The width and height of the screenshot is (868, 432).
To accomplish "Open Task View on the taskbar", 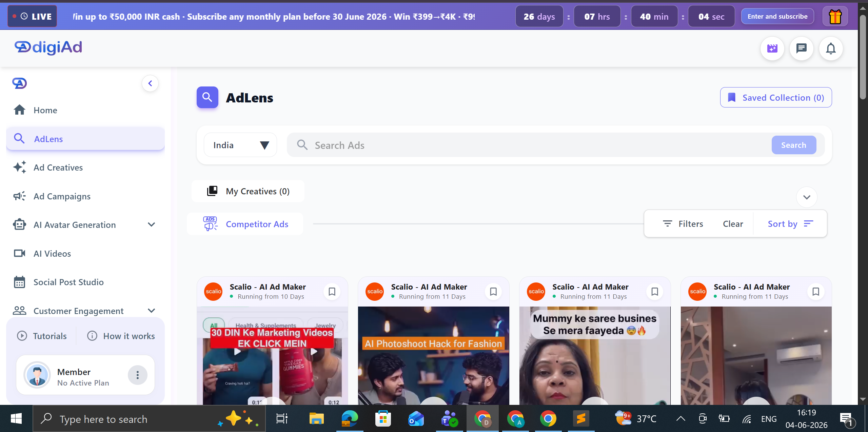I will 282,419.
